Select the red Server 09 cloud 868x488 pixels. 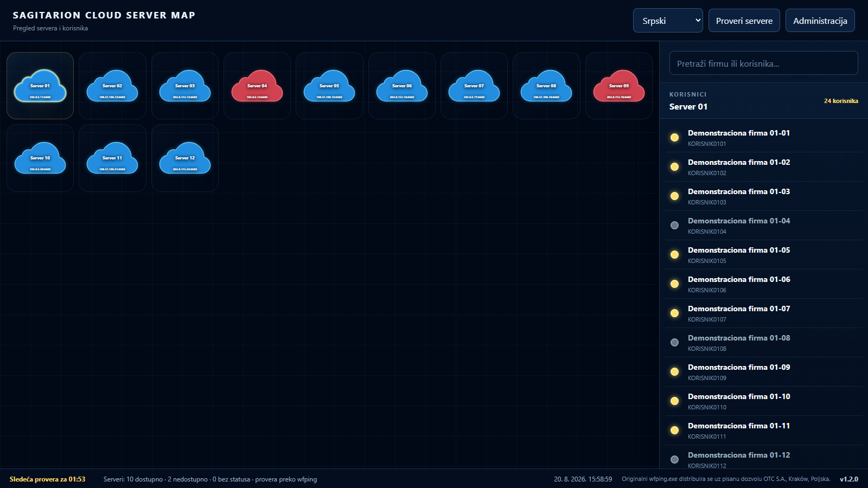(619, 86)
